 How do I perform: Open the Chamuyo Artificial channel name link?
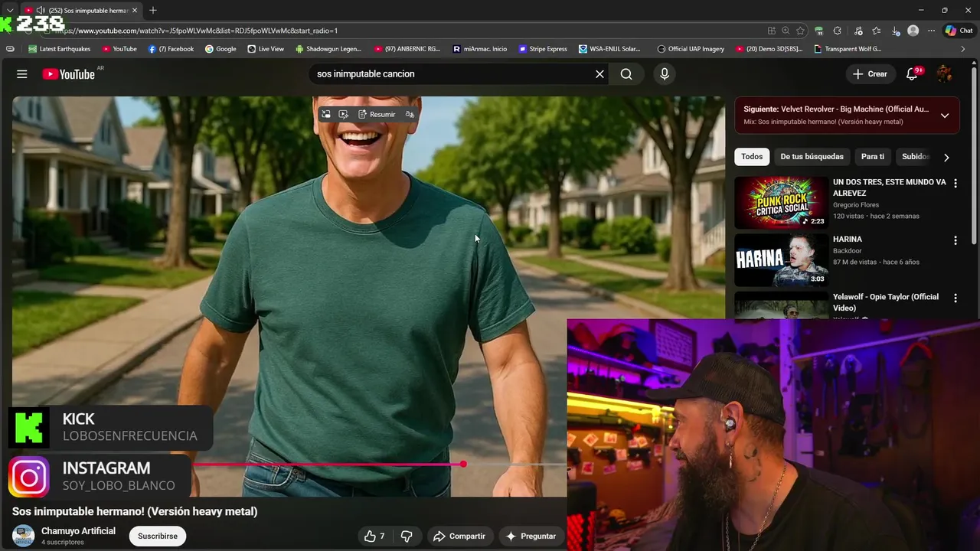[78, 531]
